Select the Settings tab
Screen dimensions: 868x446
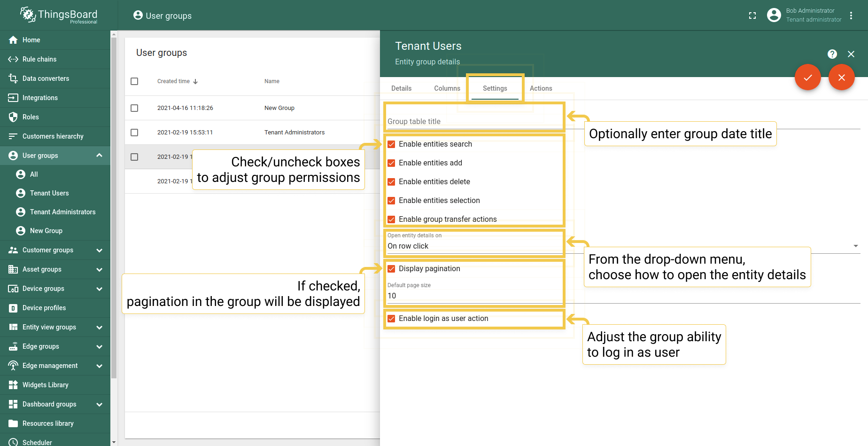495,88
